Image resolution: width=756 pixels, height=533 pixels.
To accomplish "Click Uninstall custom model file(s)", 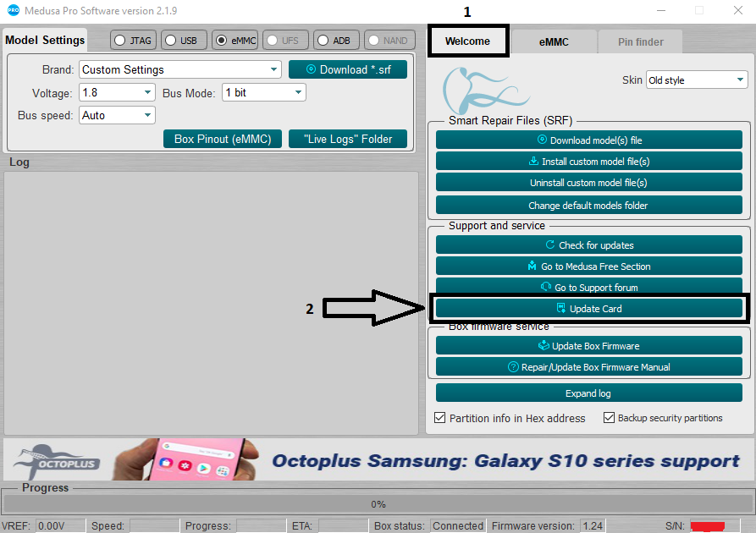I will (588, 183).
